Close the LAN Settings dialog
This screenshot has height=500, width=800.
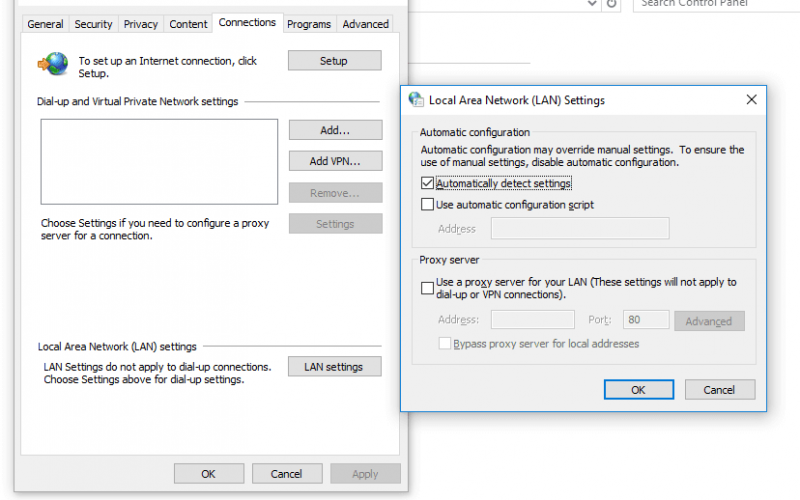pos(752,99)
